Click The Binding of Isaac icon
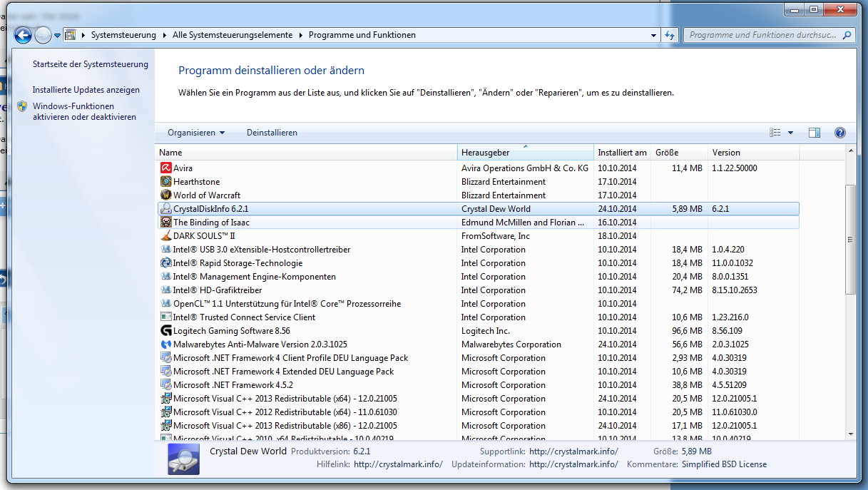868x490 pixels. [165, 223]
